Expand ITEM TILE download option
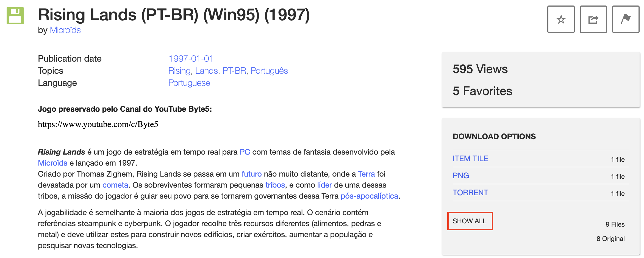This screenshot has height=258, width=644. (x=470, y=158)
